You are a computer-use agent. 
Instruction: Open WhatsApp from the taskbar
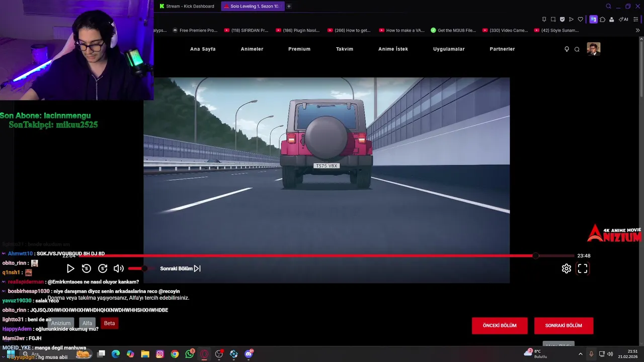coord(189,354)
